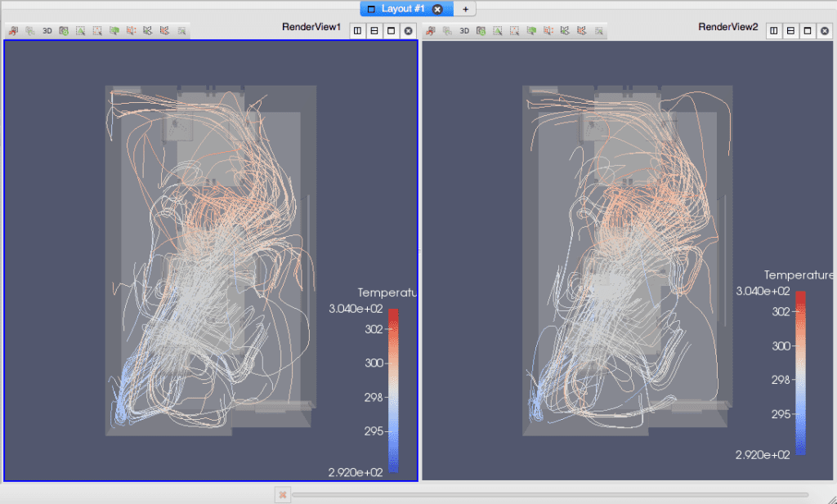
Task: Open a new layout with the plus tab
Action: click(x=464, y=9)
